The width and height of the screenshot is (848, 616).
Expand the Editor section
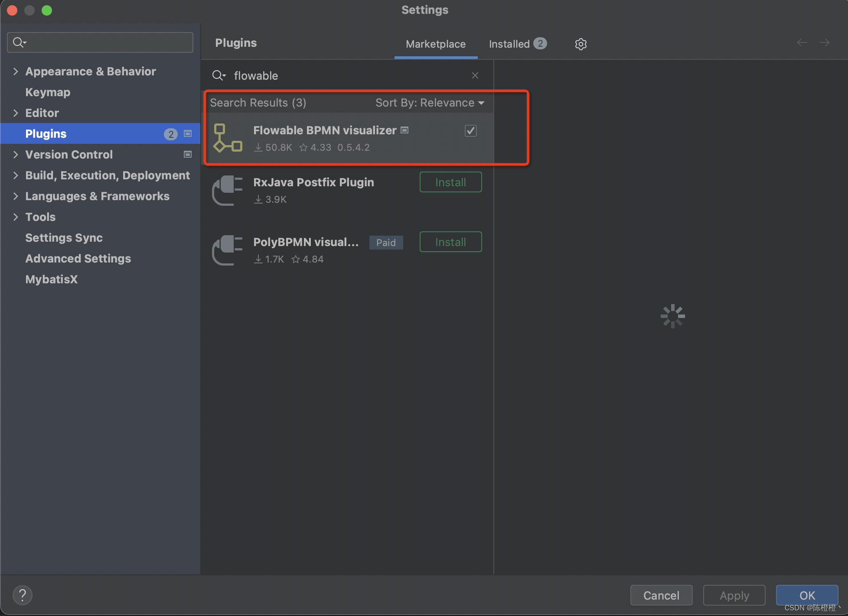[x=16, y=113]
